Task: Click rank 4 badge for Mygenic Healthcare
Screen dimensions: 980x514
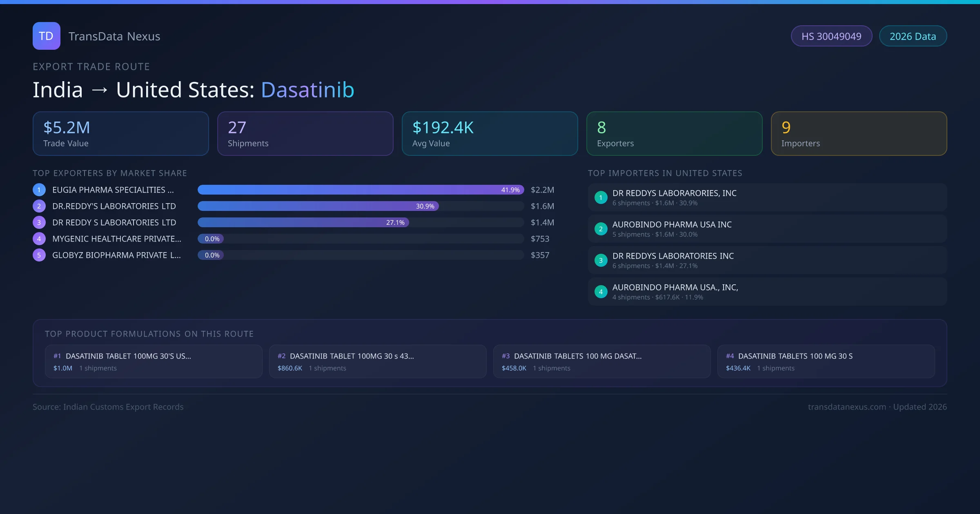Action: (39, 239)
